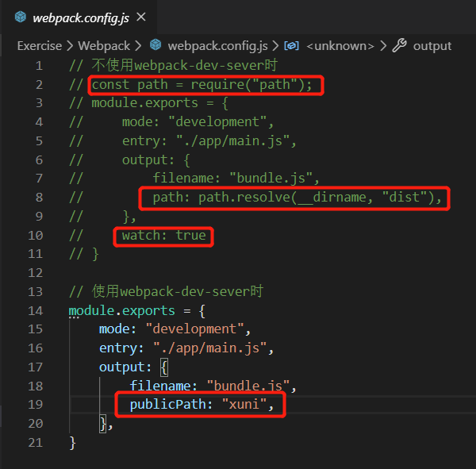476x469 pixels.
Task: Click the "xuni" string value
Action: click(x=244, y=404)
